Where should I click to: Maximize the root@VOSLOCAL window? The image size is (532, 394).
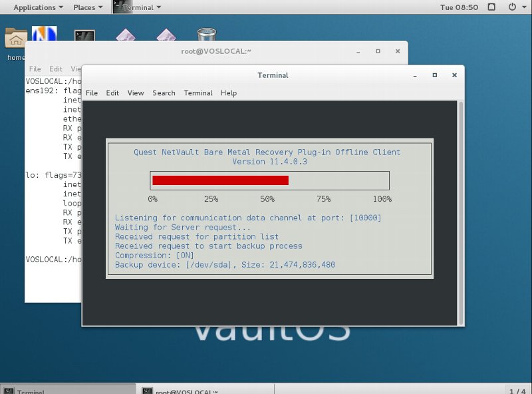pyautogui.click(x=378, y=51)
